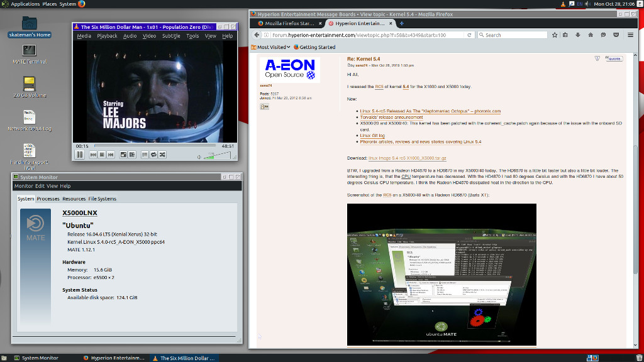Open the Network DPAA Log file

[x=29, y=120]
